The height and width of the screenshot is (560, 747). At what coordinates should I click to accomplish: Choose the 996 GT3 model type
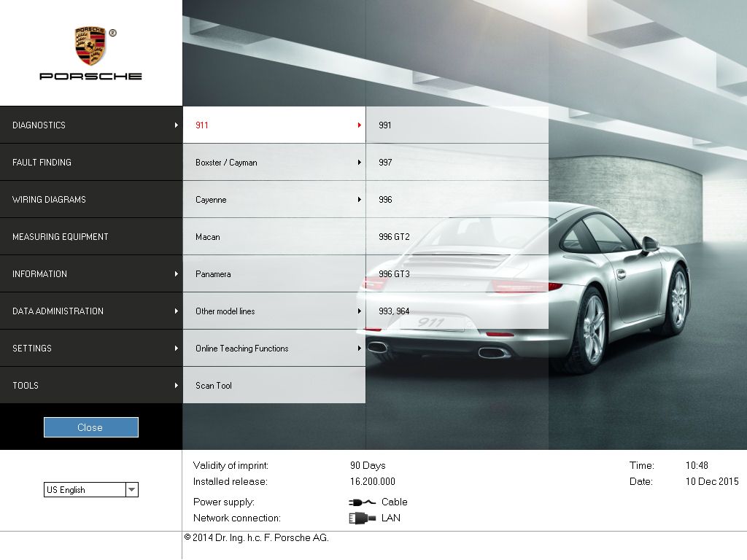pyautogui.click(x=457, y=273)
